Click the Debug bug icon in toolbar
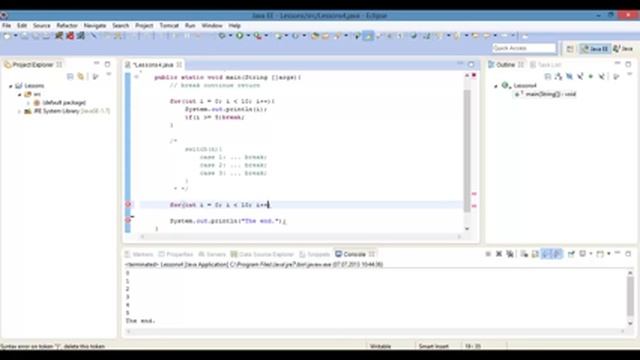 (222, 36)
